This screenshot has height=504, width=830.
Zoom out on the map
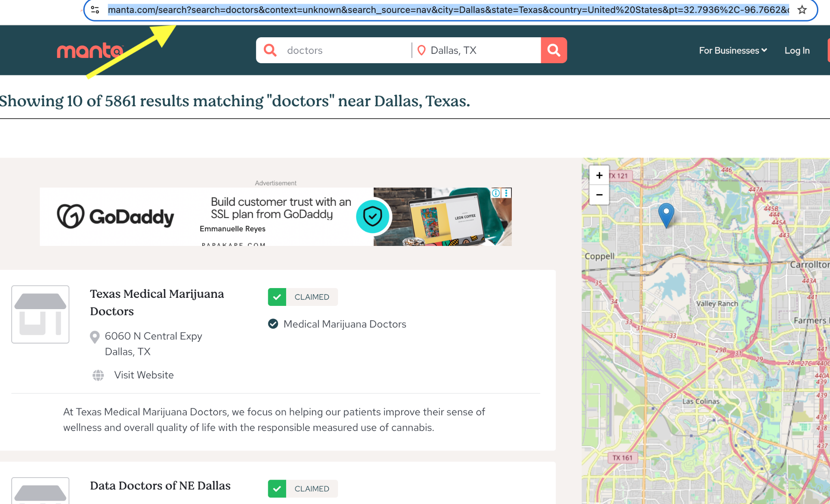[599, 195]
